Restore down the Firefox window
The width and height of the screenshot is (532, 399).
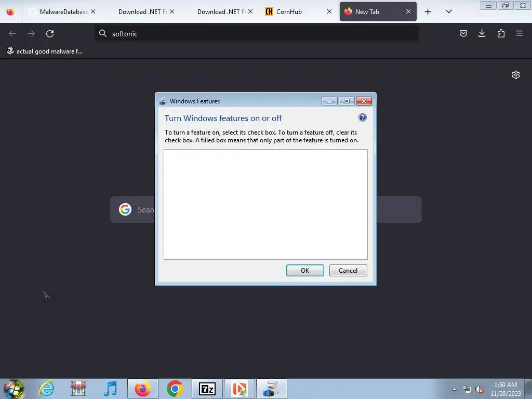coord(505,6)
